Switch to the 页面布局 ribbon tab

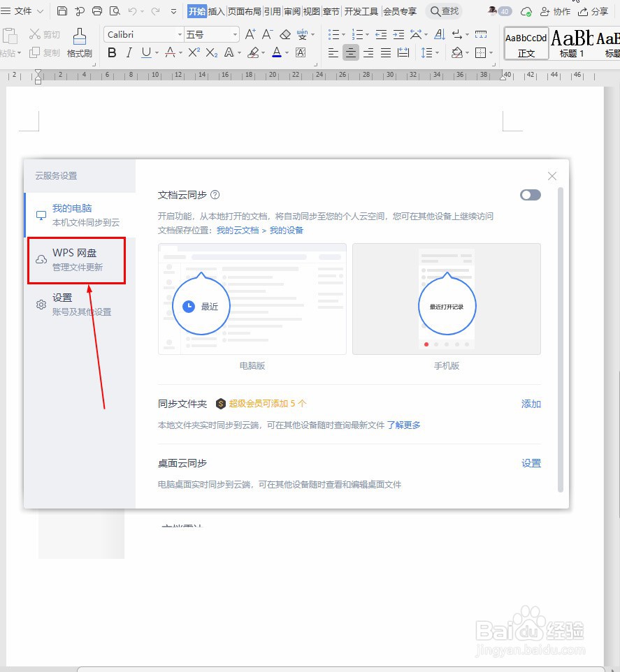click(245, 11)
